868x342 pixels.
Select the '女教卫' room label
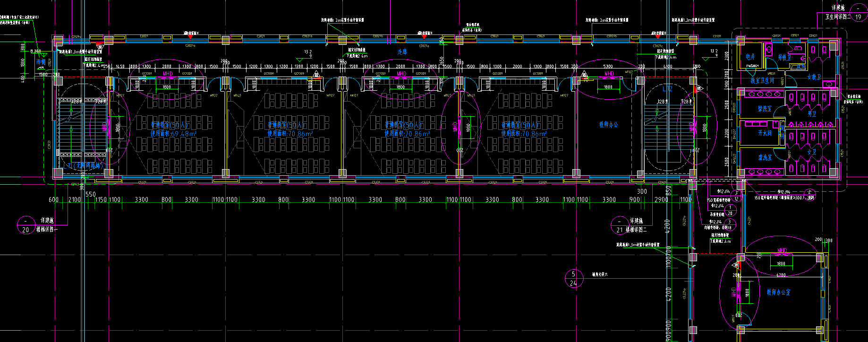[814, 77]
